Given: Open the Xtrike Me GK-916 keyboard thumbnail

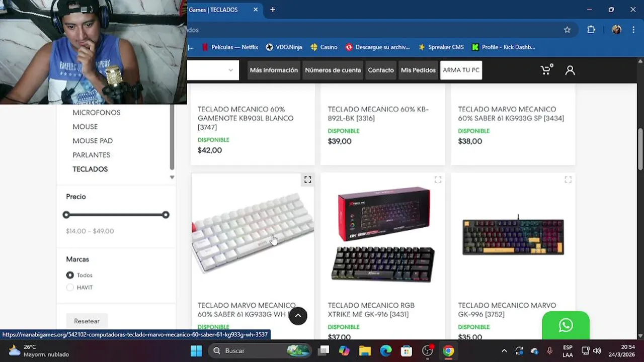Looking at the screenshot, I should click(383, 235).
